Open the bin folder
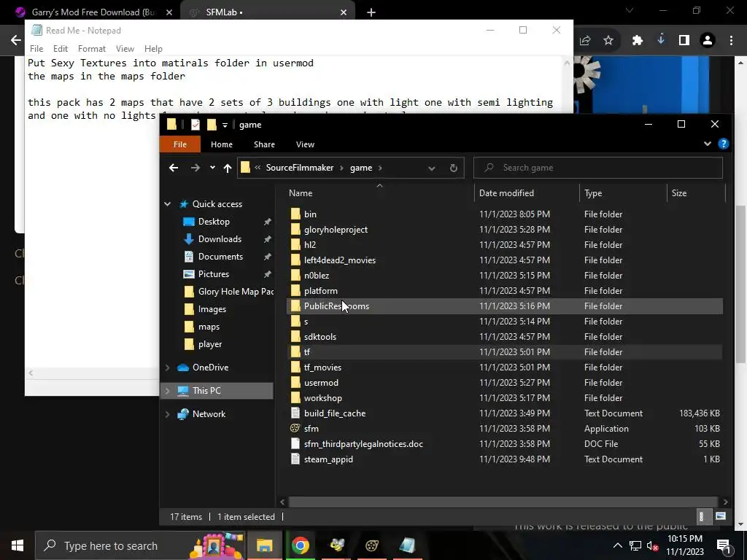 310,214
